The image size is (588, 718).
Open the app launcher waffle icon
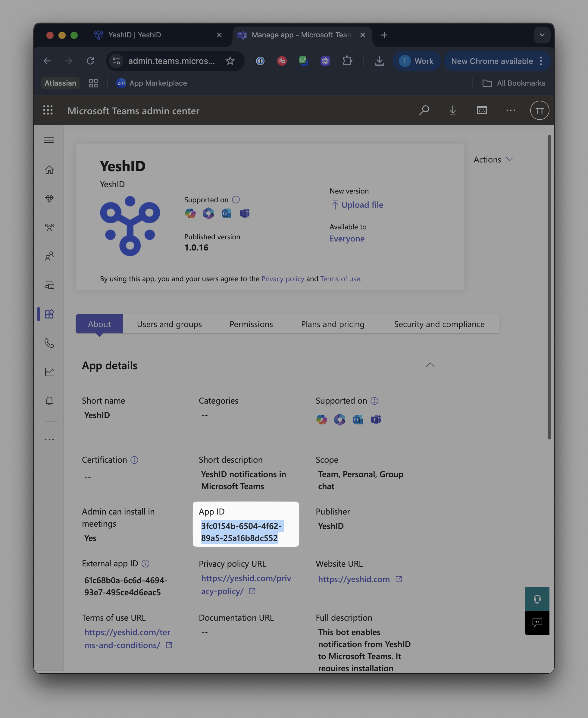click(x=48, y=110)
